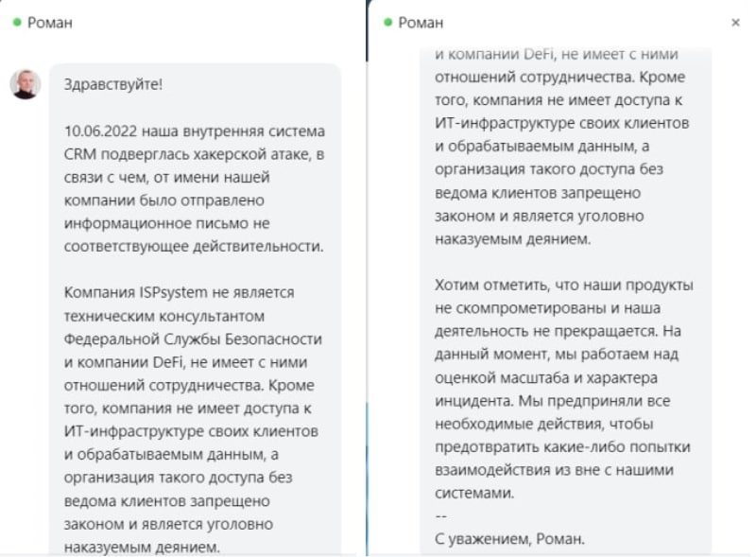
Task: Open contact name Роман in left chat header
Action: 49,23
